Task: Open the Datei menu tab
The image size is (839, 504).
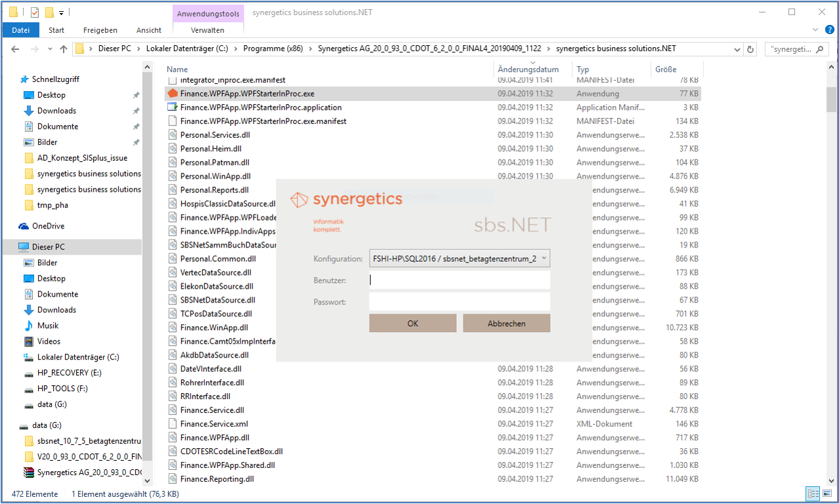Action: [x=21, y=30]
